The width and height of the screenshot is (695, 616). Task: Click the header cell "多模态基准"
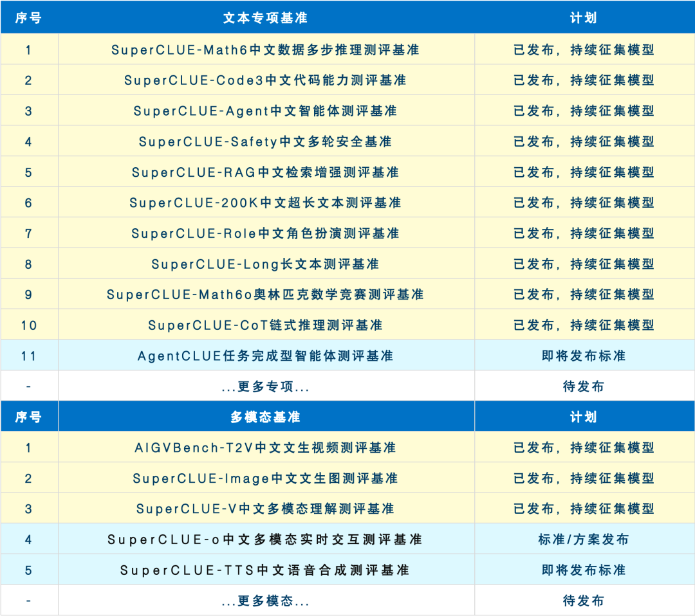click(266, 417)
